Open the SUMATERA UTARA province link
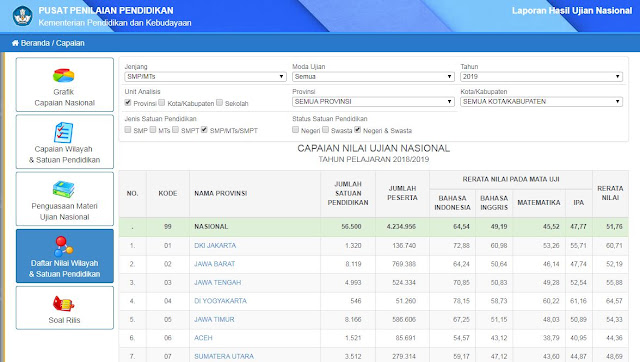Screen dimensions: 640x362 (224, 356)
